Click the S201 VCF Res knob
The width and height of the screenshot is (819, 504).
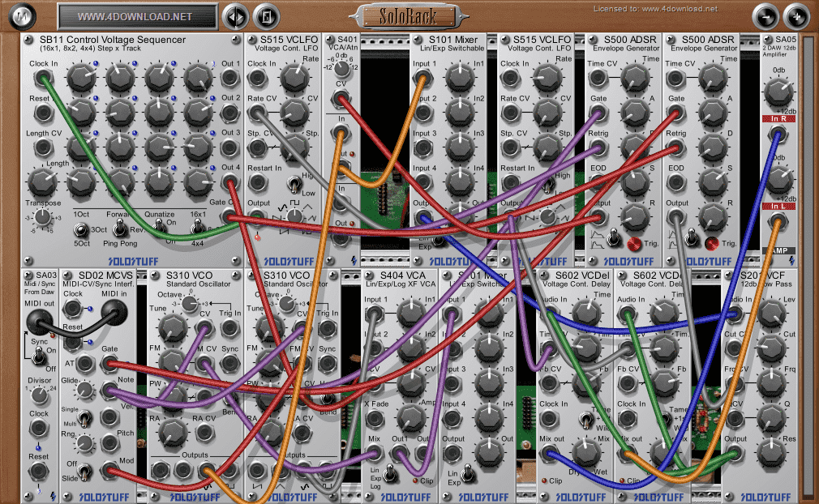(x=772, y=453)
